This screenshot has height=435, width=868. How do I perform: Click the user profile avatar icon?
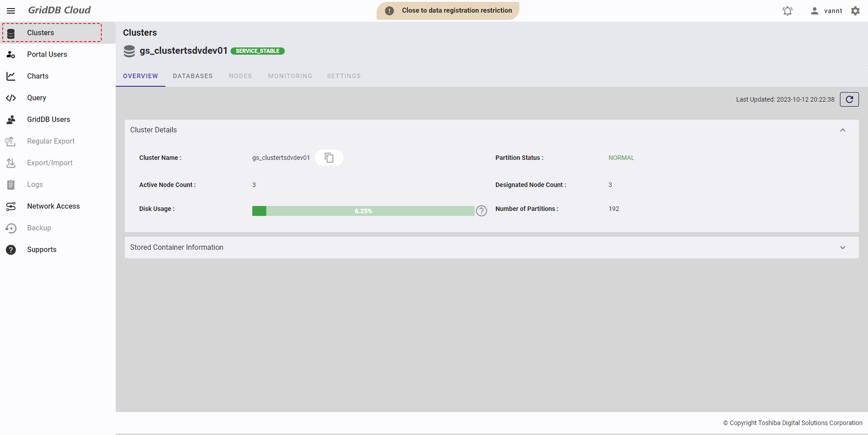[x=815, y=11]
